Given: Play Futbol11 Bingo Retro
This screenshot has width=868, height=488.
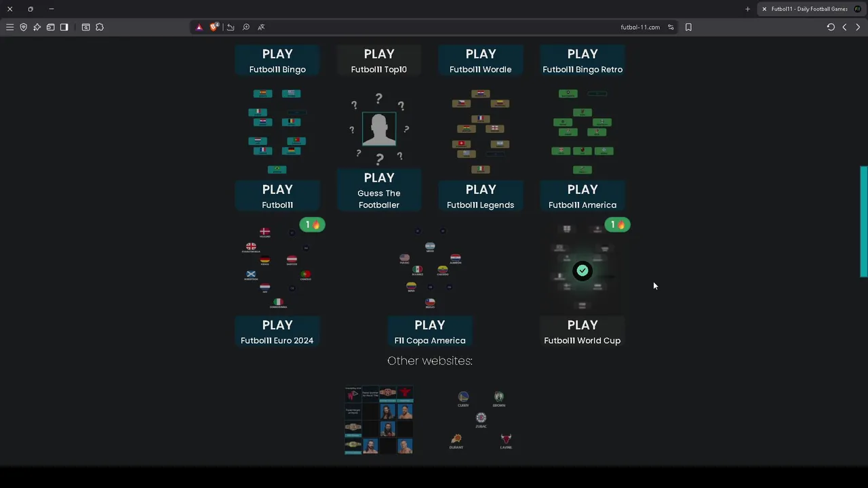Looking at the screenshot, I should (583, 60).
